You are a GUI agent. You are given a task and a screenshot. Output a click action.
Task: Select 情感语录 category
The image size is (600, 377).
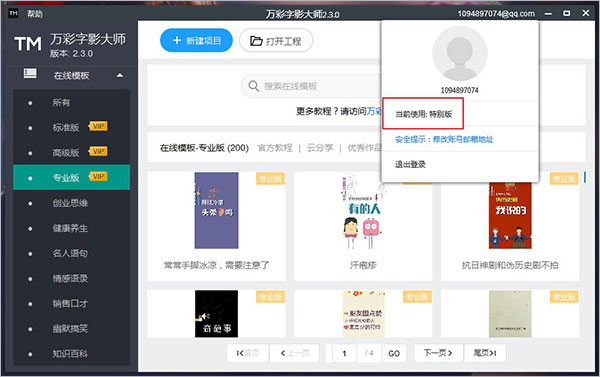tap(72, 278)
